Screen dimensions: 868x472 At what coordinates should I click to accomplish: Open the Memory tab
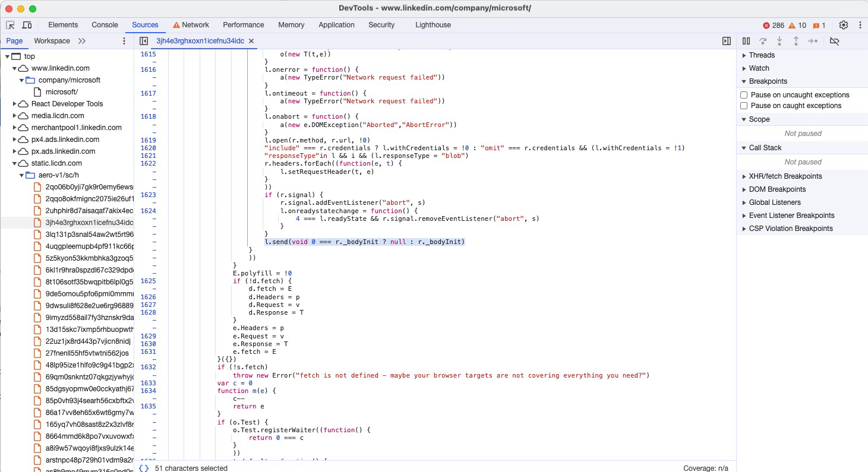(x=291, y=25)
